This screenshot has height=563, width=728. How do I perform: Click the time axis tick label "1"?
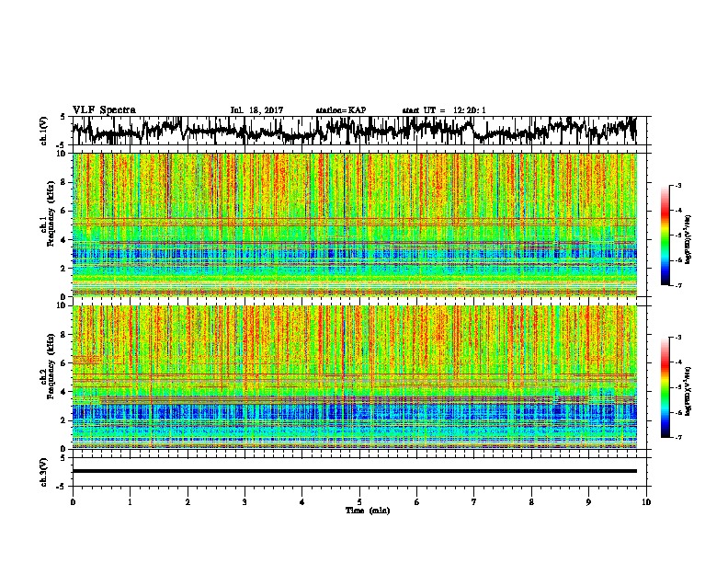point(131,502)
